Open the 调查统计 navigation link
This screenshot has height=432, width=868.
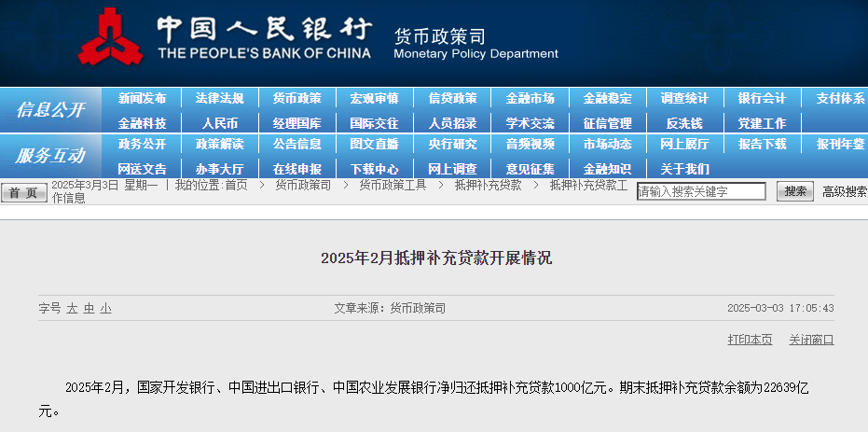click(684, 98)
